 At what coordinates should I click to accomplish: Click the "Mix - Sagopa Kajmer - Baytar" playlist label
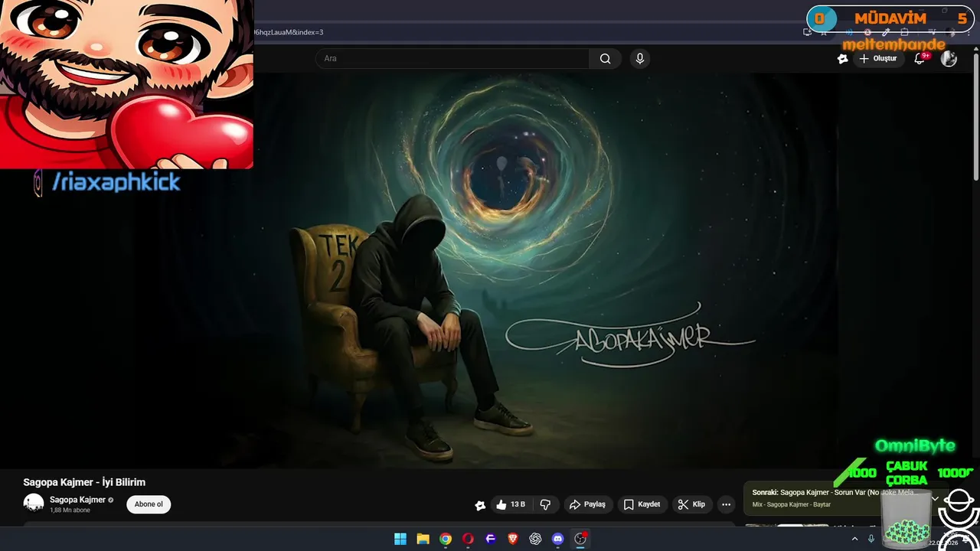[791, 504]
